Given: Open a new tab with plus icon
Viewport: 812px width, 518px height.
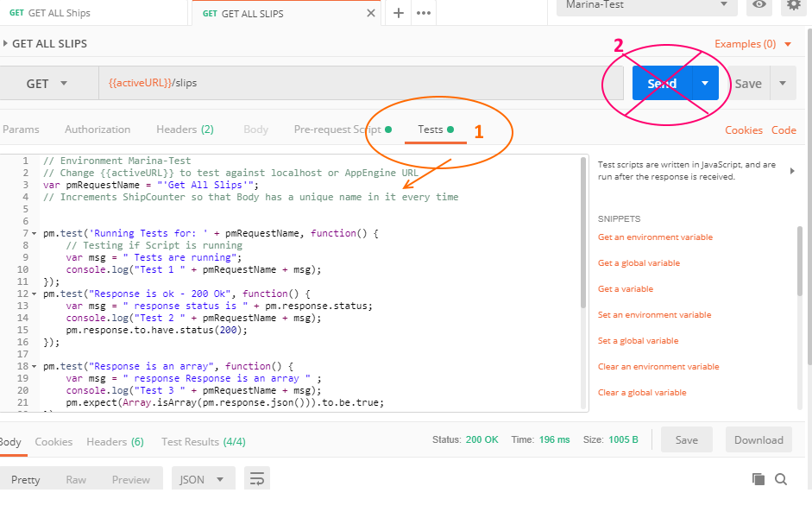Looking at the screenshot, I should 398,14.
